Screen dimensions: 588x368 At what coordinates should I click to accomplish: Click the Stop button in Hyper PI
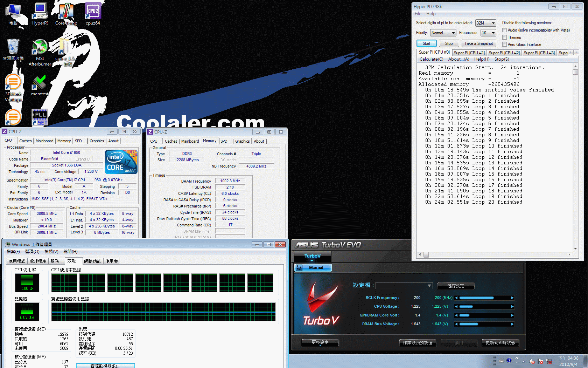click(449, 43)
